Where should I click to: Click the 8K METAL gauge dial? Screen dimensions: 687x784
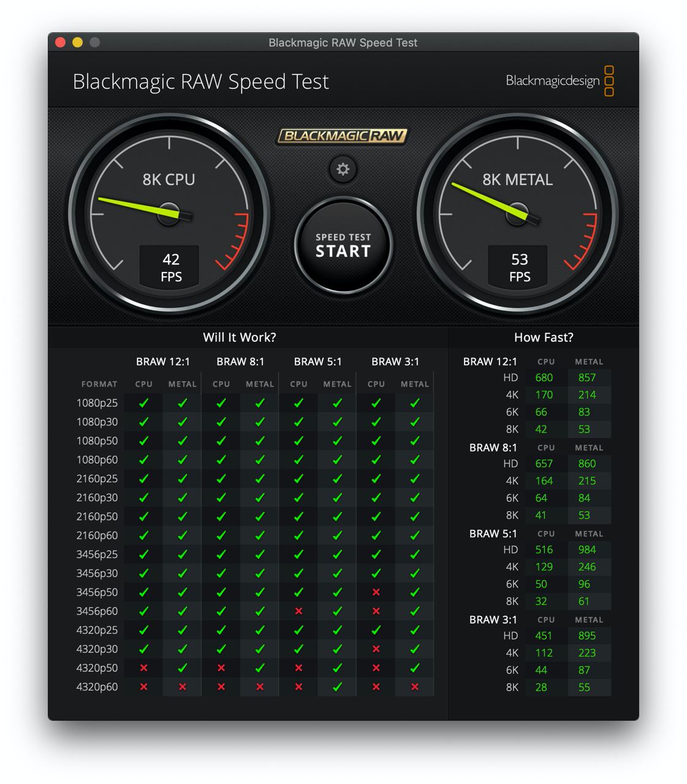pos(518,214)
